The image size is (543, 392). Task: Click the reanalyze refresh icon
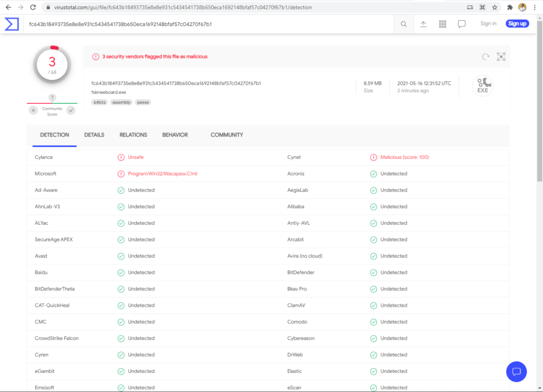click(486, 57)
